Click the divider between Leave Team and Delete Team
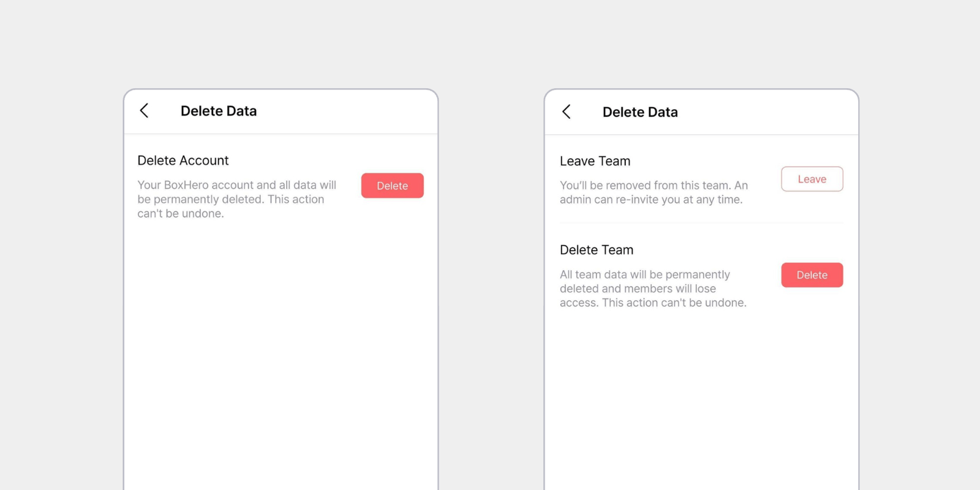This screenshot has width=980, height=490. 701,223
